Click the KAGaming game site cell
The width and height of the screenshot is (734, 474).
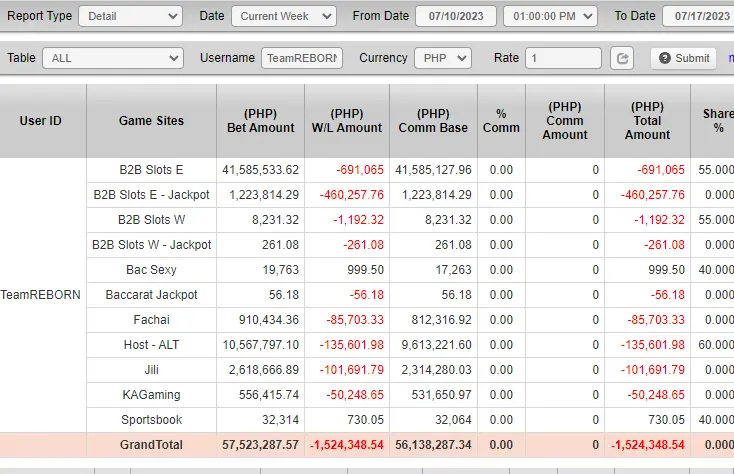coord(151,395)
